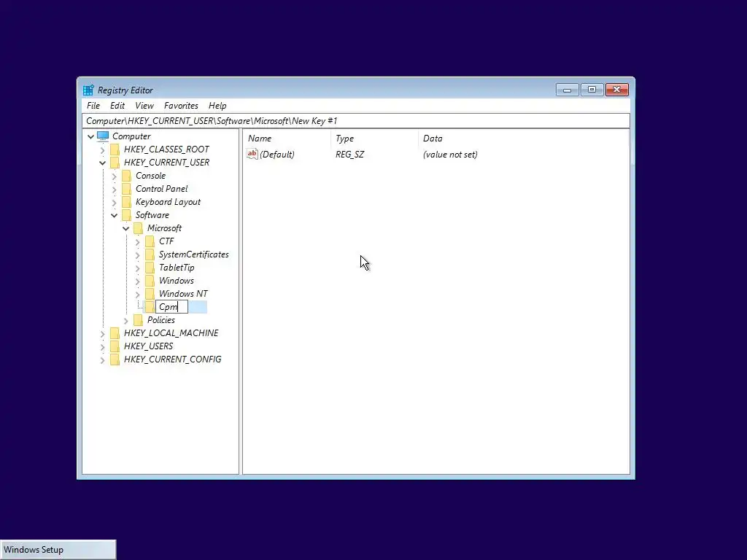
Task: Click the Keyboard Layout folder icon
Action: click(x=126, y=202)
